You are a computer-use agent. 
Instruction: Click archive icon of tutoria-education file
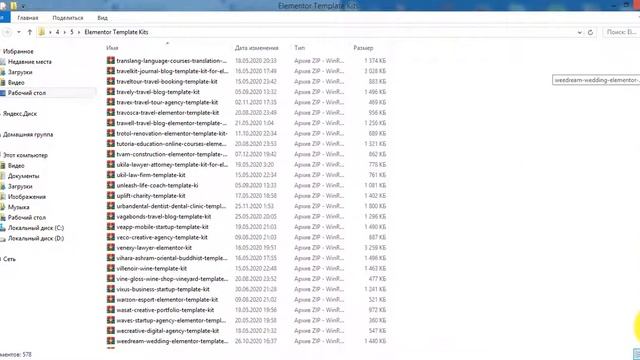coord(111,144)
